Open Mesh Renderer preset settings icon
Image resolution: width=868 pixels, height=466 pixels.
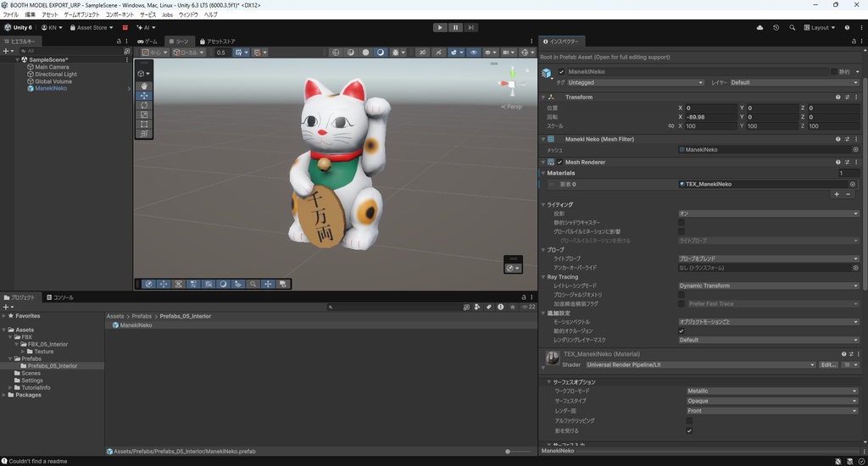tap(847, 162)
